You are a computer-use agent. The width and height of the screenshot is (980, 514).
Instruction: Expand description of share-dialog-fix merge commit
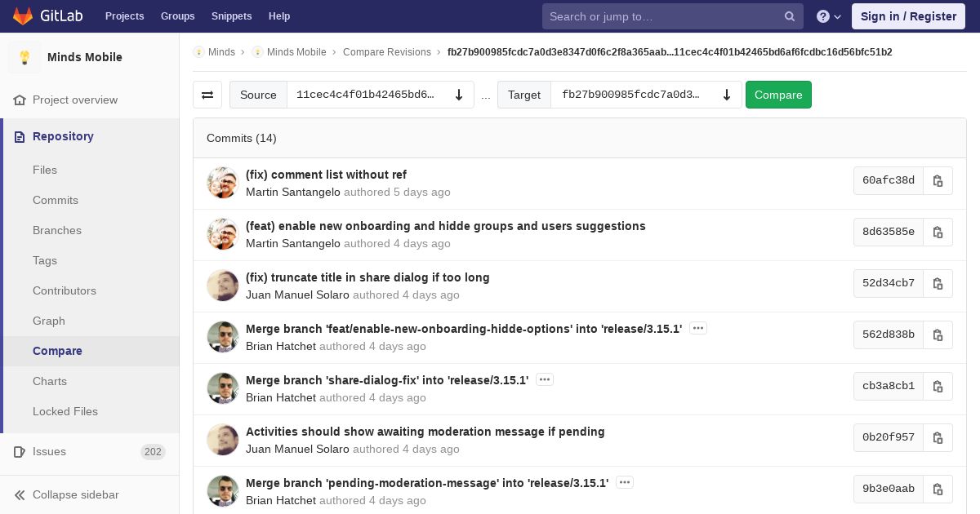545,379
